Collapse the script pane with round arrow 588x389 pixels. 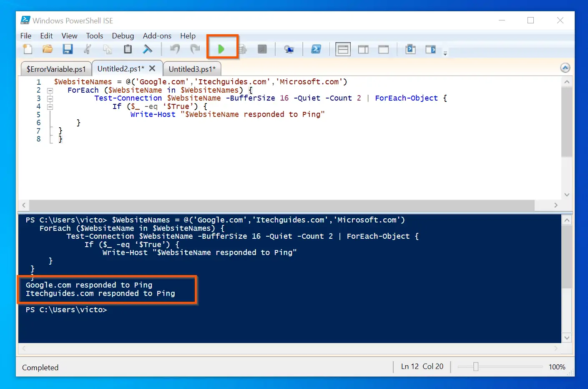(x=565, y=68)
